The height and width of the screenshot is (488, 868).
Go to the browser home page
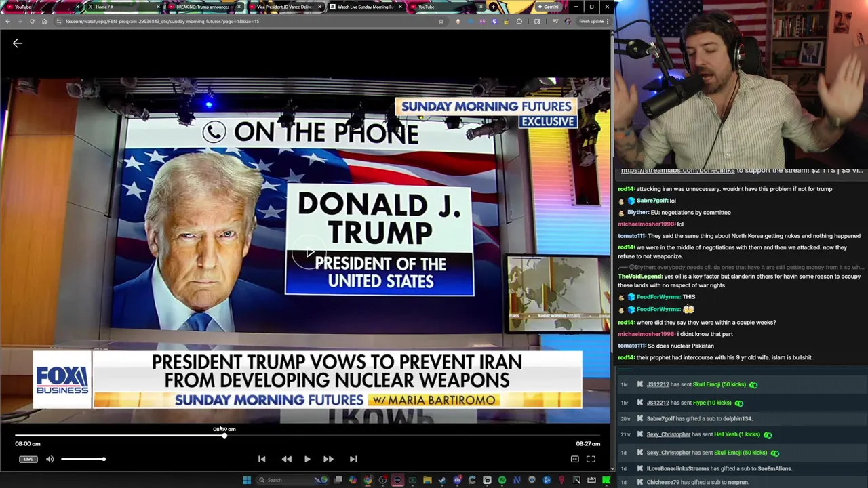[44, 21]
